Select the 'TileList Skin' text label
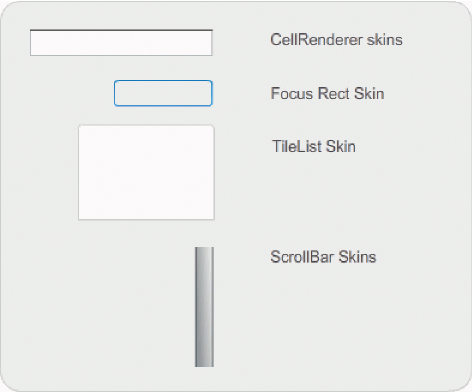 [x=314, y=146]
